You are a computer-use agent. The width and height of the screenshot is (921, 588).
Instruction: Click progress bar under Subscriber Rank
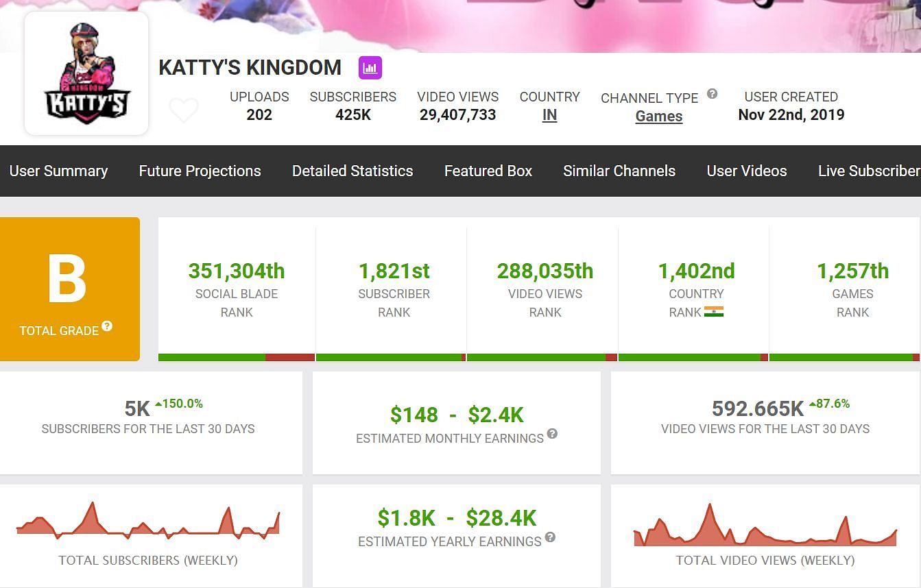tap(391, 357)
